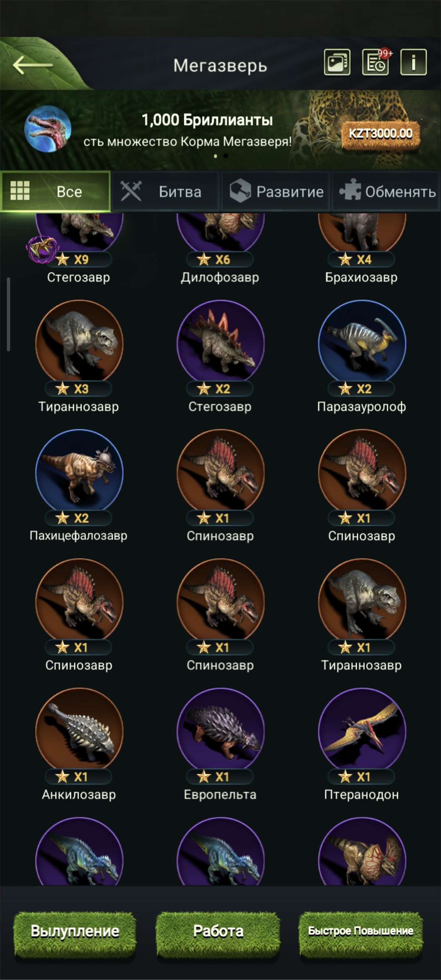Tap the KZT3000.00 purchase button
Viewport: 441px width, 980px height.
coord(380,134)
